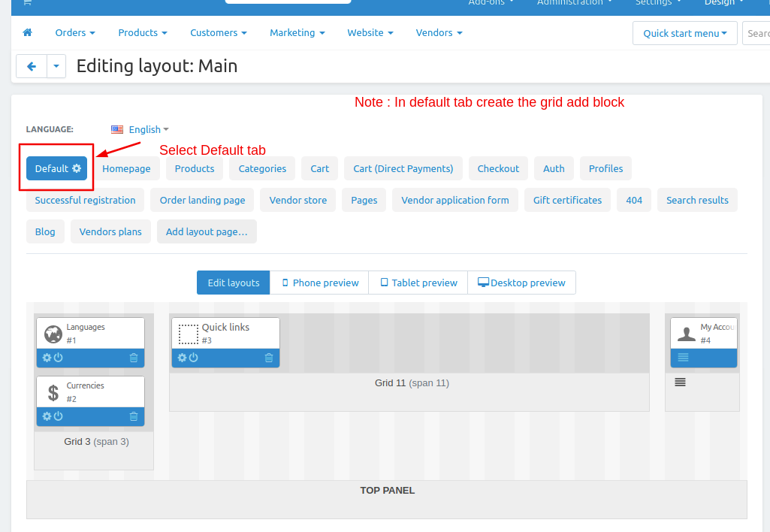This screenshot has height=532, width=770.
Task: Delete the Currencies block via trash icon
Action: click(134, 416)
